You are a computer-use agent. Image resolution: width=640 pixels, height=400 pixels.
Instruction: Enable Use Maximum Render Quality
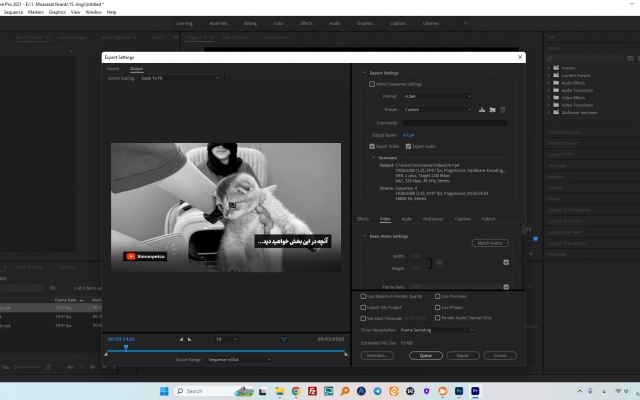click(363, 296)
